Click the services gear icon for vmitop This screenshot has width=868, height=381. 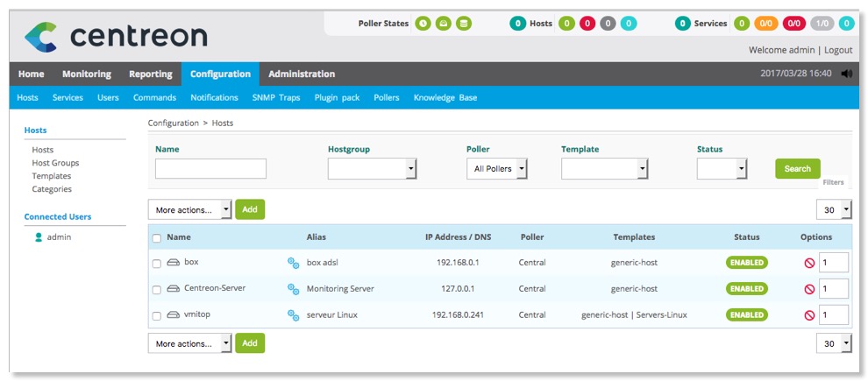tap(294, 314)
